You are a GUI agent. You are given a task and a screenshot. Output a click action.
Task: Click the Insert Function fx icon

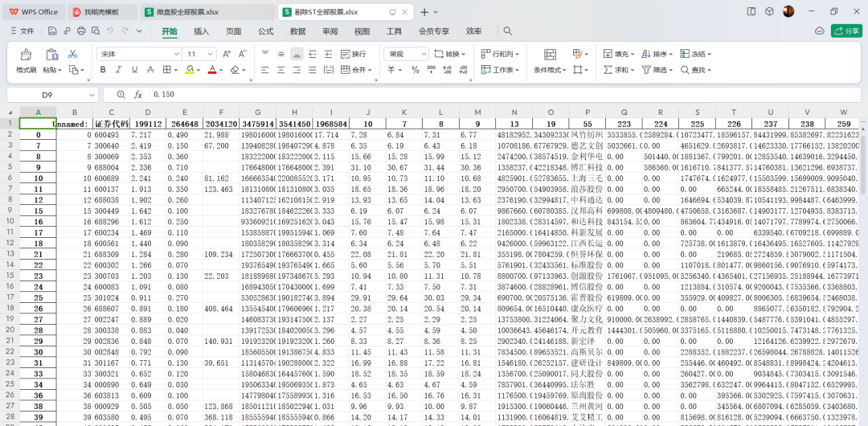[x=138, y=95]
